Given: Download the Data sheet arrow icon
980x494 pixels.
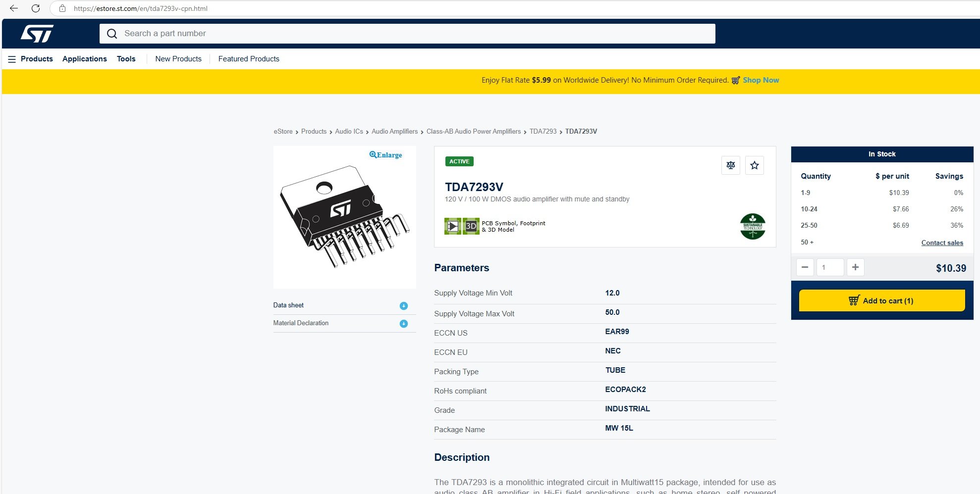Looking at the screenshot, I should click(404, 306).
